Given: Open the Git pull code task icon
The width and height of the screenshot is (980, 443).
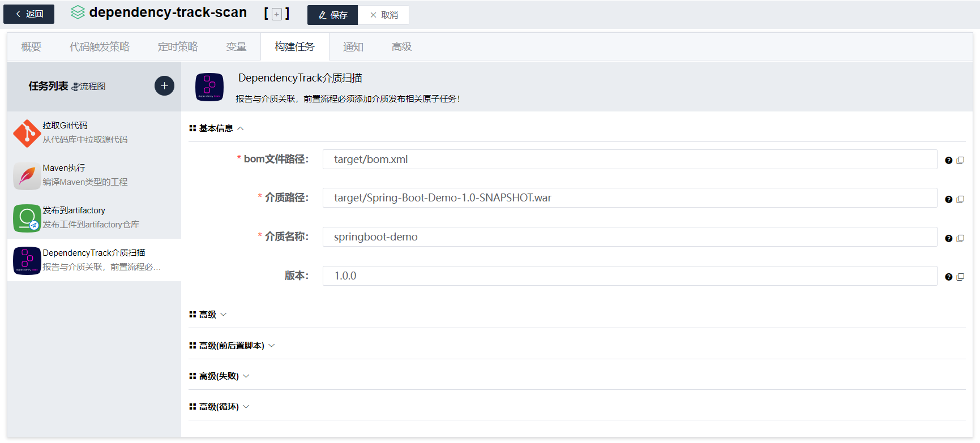Looking at the screenshot, I should click(x=27, y=134).
